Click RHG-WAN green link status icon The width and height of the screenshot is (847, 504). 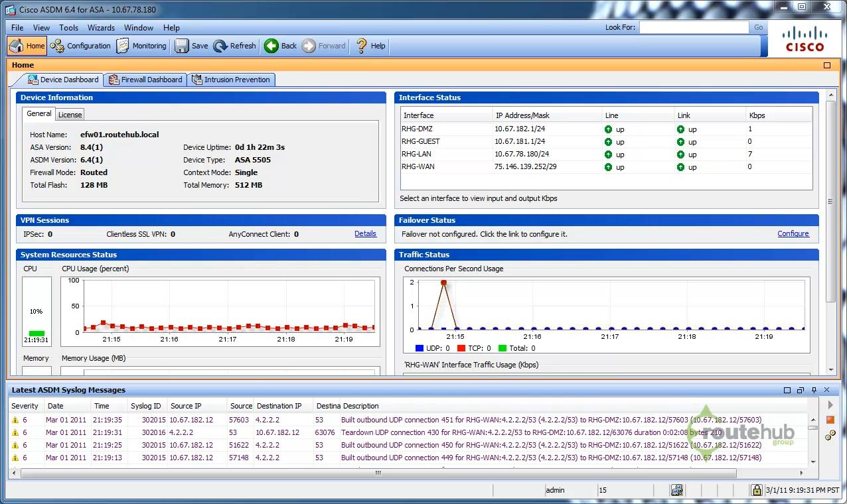point(680,167)
